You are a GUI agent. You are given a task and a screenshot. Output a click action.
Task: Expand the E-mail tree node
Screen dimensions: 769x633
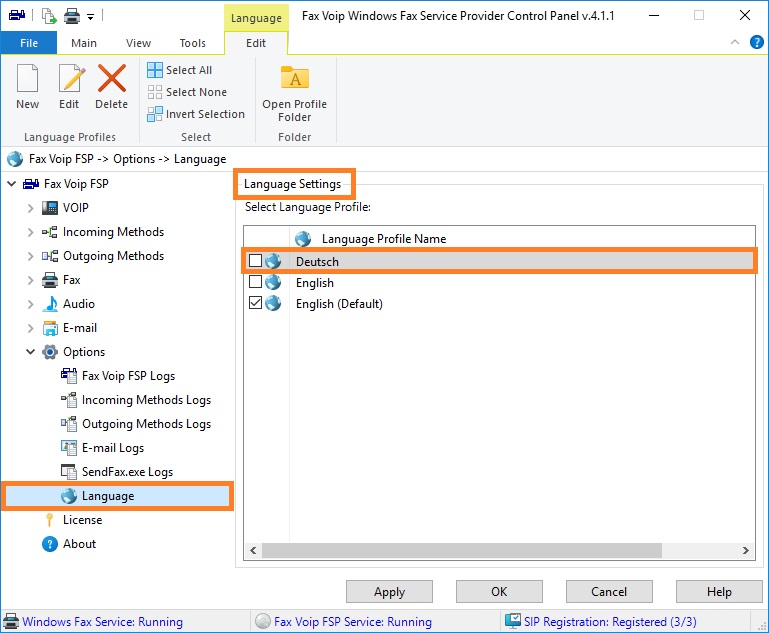(30, 328)
